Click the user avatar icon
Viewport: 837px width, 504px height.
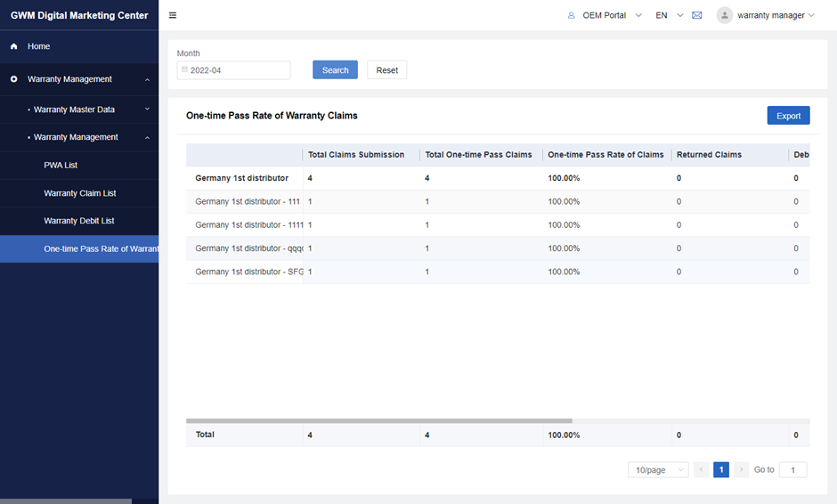(x=725, y=15)
